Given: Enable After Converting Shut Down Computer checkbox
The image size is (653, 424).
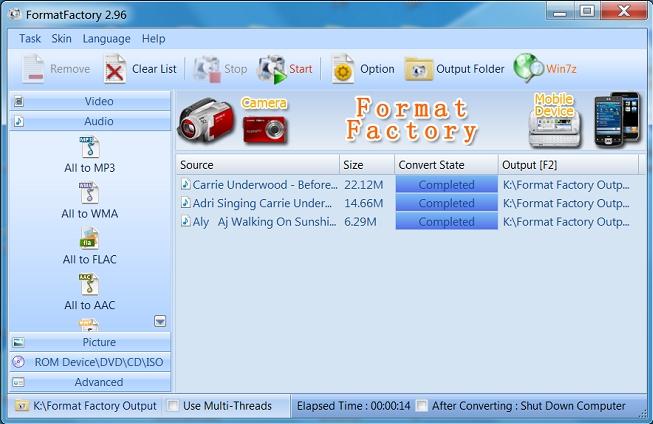Looking at the screenshot, I should [x=422, y=405].
